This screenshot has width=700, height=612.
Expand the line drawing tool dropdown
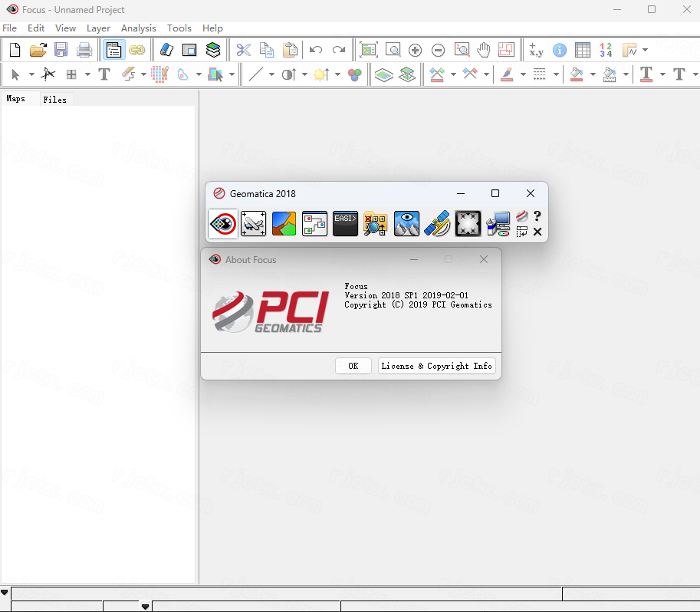(271, 74)
